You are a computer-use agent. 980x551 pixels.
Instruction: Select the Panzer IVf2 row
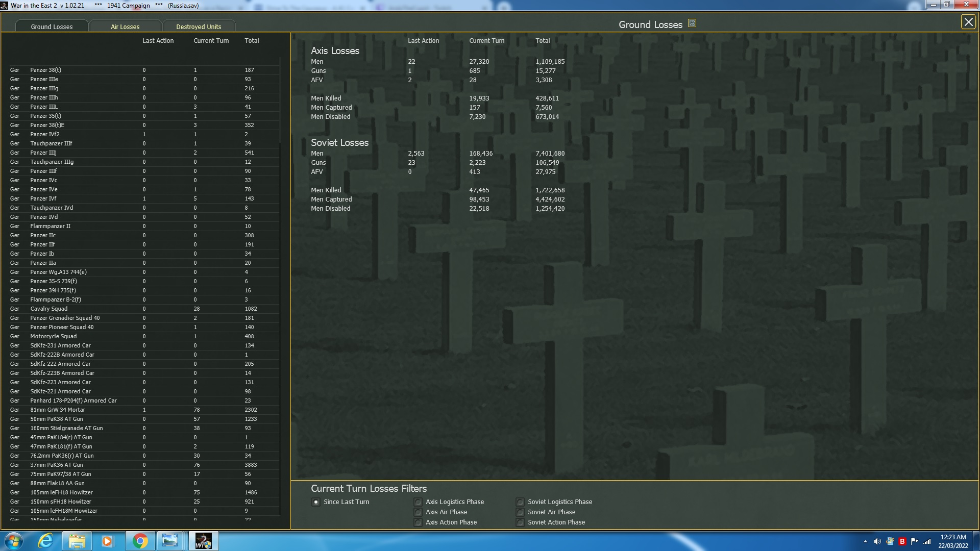coord(144,135)
